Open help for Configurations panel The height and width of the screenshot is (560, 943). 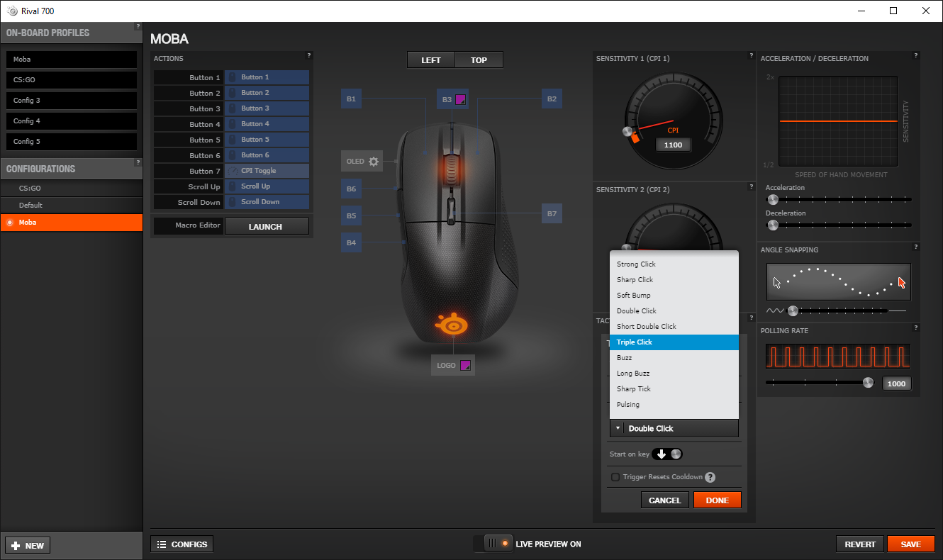click(x=138, y=162)
